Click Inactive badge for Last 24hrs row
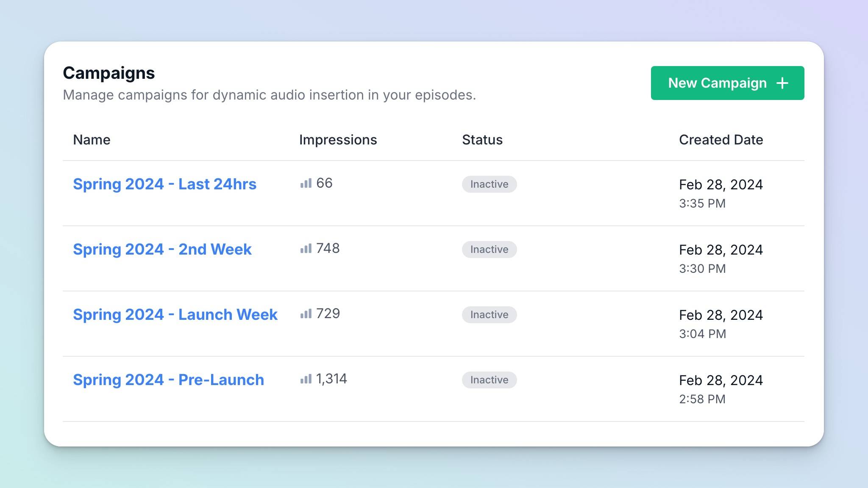 pos(489,184)
